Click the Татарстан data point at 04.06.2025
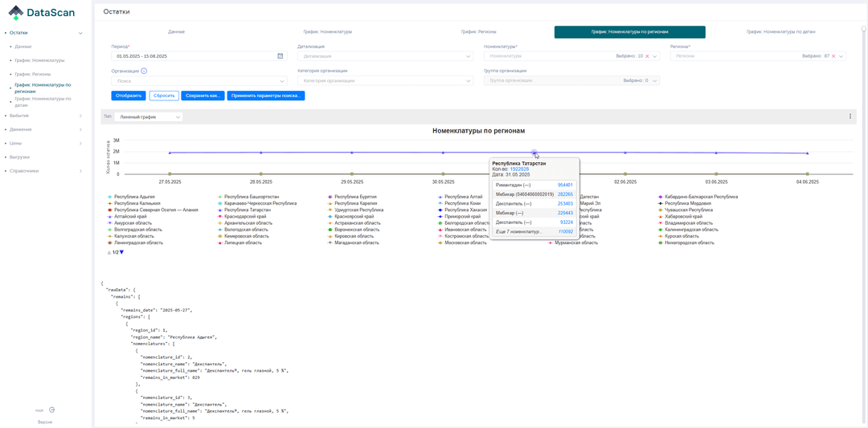 [x=808, y=153]
